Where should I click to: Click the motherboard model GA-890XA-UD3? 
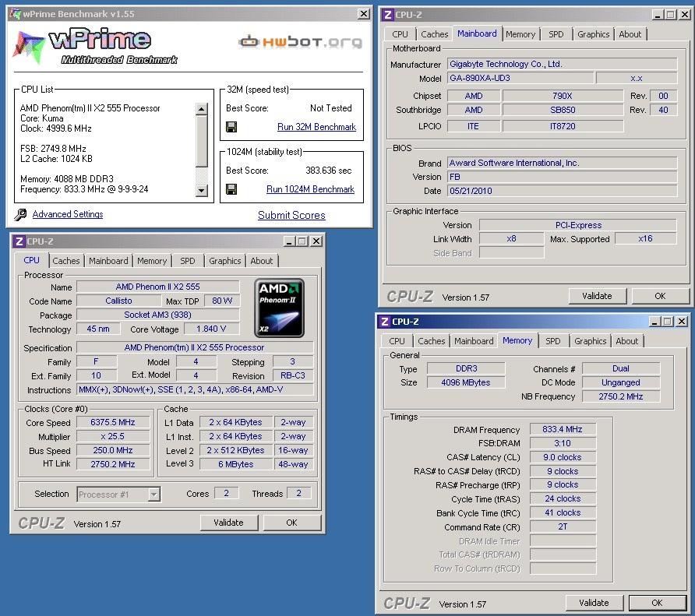[520, 78]
